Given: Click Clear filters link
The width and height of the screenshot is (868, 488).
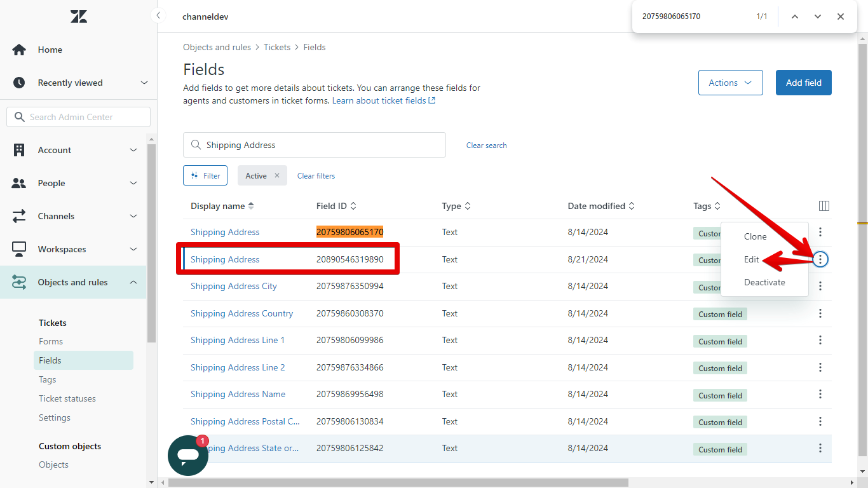Looking at the screenshot, I should coord(316,175).
